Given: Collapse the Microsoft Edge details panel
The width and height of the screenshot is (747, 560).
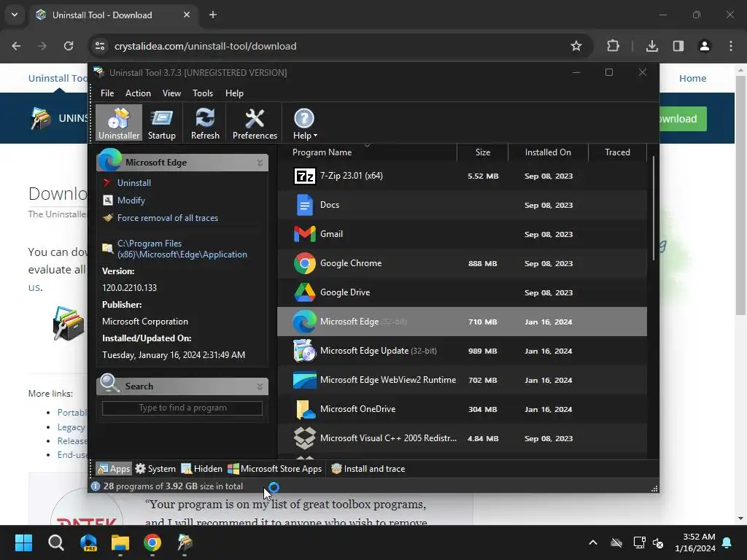Looking at the screenshot, I should (260, 163).
